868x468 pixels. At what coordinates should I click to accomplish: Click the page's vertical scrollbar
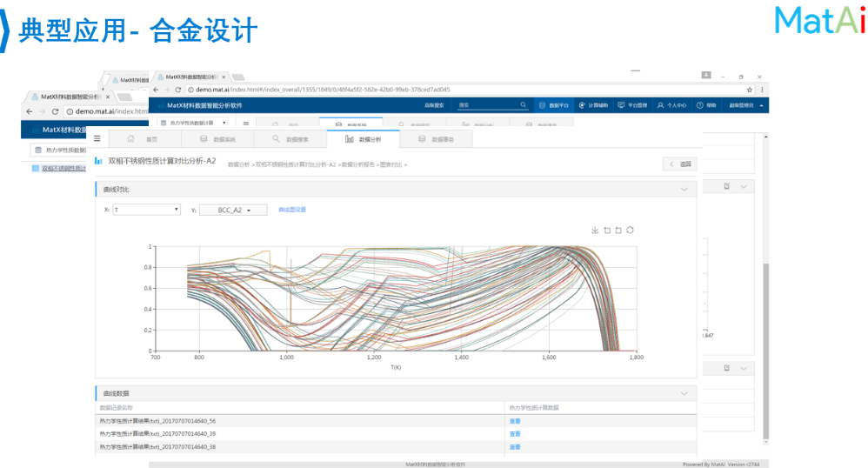765,348
